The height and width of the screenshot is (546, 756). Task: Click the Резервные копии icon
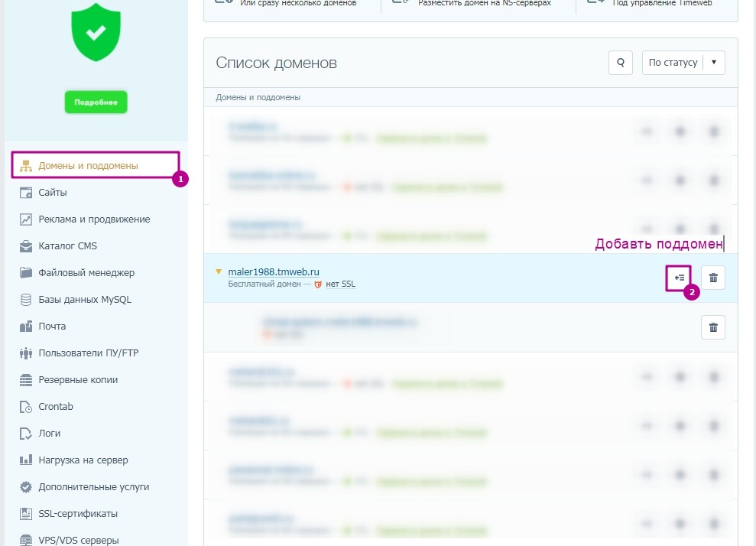pyautogui.click(x=25, y=380)
